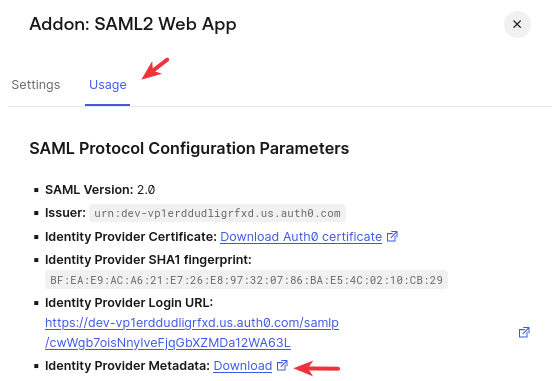The image size is (557, 381).
Task: Click the external-link icon beside Auth0 certificate
Action: coord(392,236)
